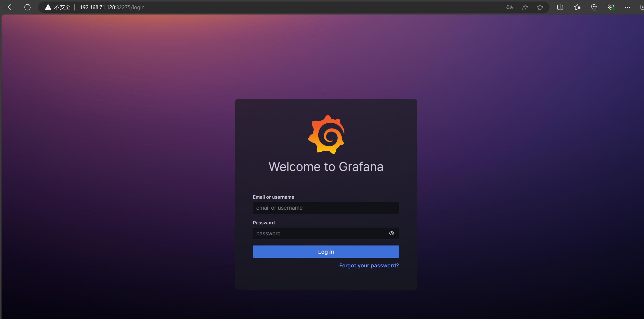Screen dimensions: 644x319
Task: Click the Log in button
Action: [326, 252]
